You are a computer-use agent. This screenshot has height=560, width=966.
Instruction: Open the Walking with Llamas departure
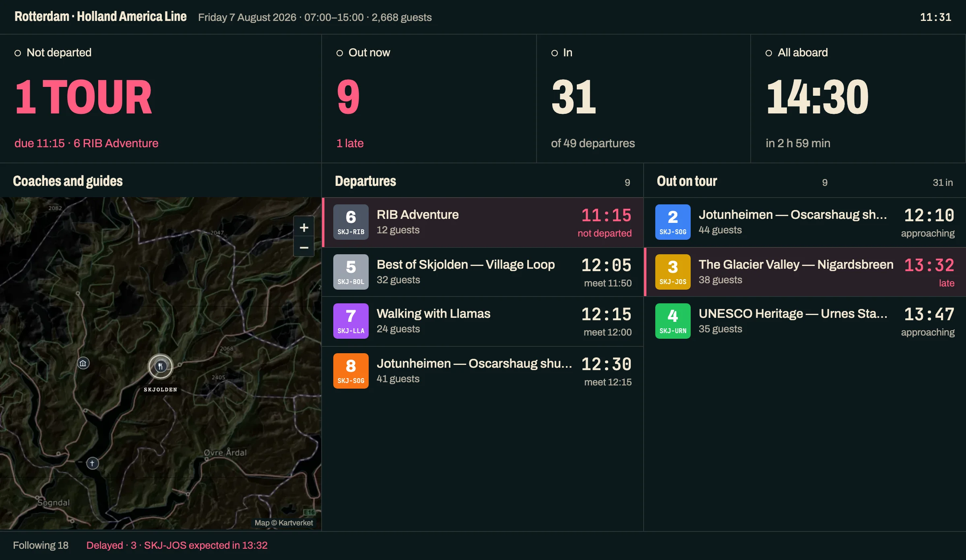(x=483, y=321)
